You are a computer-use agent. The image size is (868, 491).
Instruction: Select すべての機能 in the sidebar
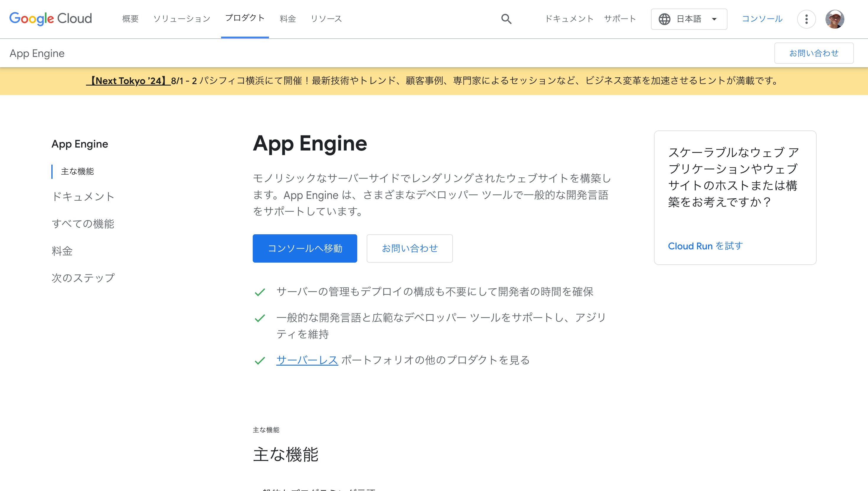coord(83,224)
